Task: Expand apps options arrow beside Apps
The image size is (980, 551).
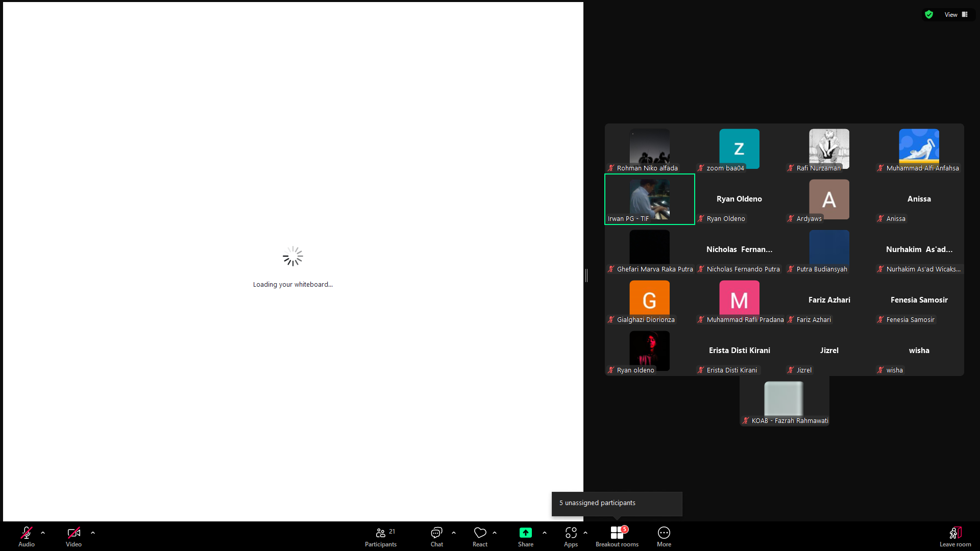Action: 585,533
